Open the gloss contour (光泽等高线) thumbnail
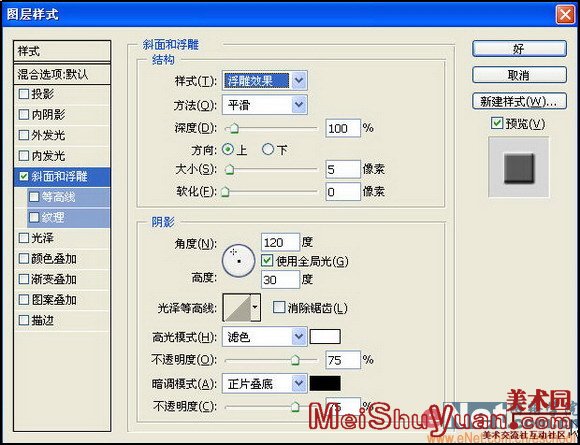Viewport: 580px width, 445px height. [x=237, y=307]
